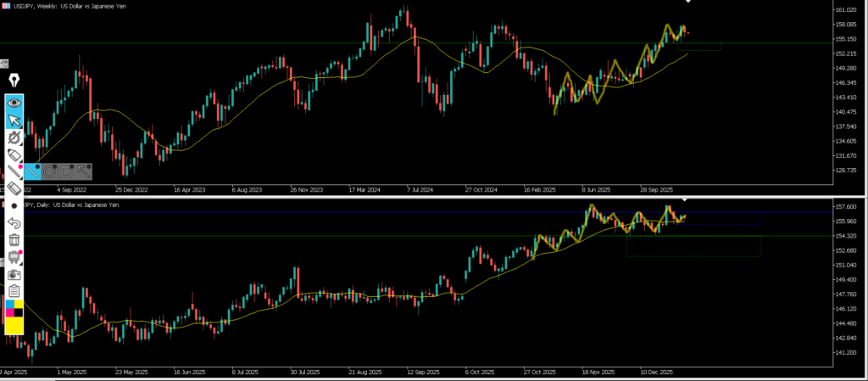
Task: Take a screenshot with the camera icon
Action: tap(14, 275)
